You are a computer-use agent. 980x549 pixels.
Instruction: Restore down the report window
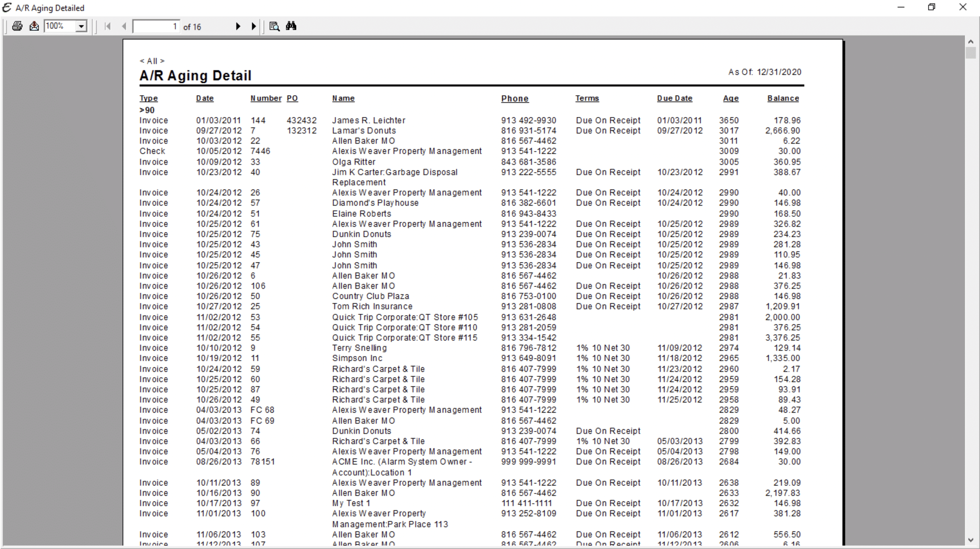click(x=931, y=7)
